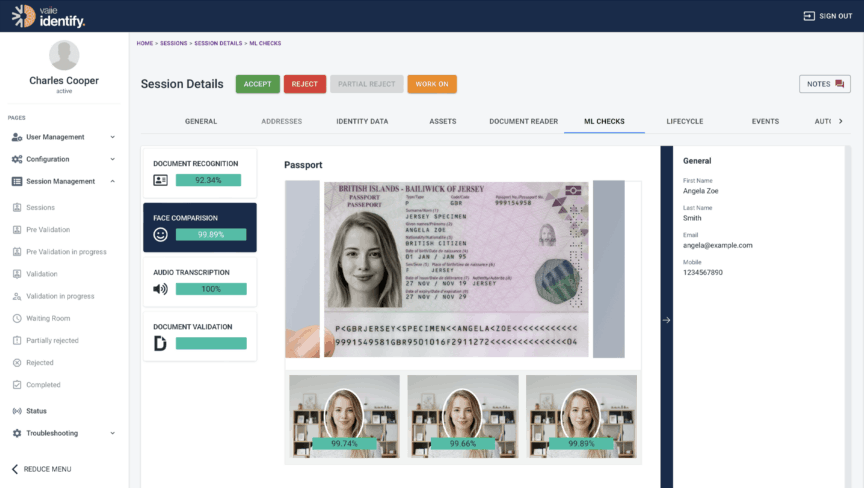
Task: Click the Status signal icon in sidebar
Action: pos(17,411)
